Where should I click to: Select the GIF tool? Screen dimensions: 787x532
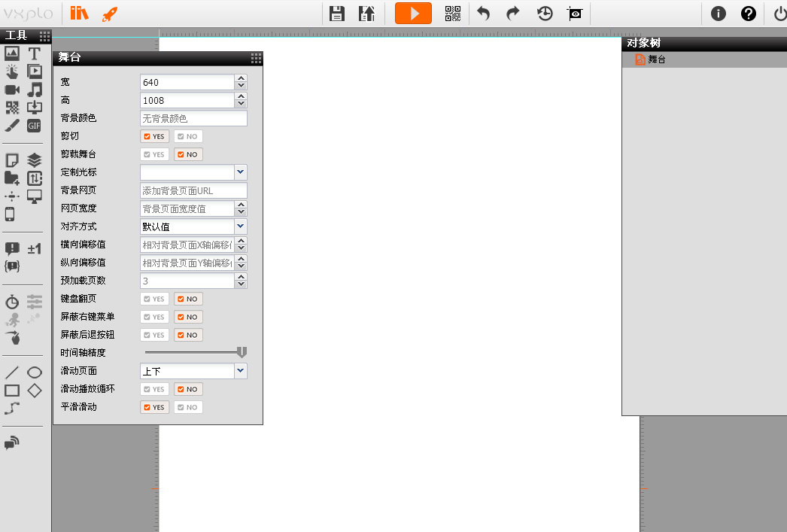(x=34, y=126)
